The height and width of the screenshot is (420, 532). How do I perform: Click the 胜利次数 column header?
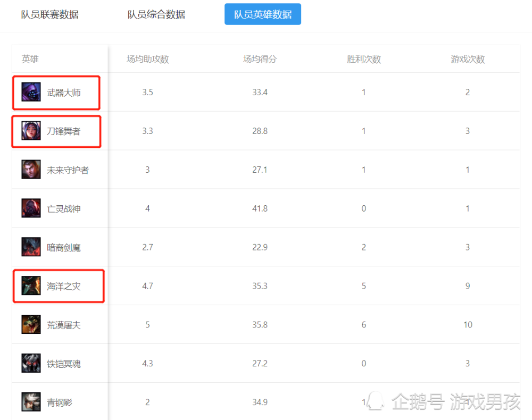point(364,59)
